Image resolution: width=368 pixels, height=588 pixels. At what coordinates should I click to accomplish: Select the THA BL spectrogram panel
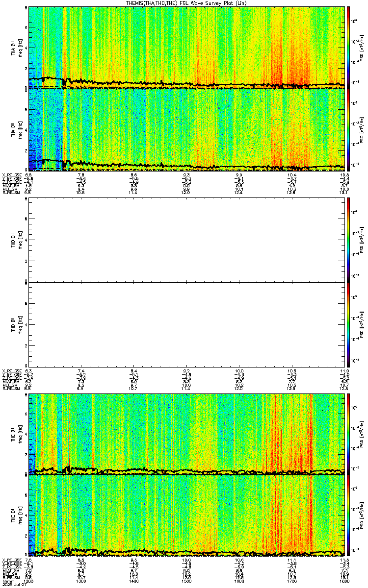click(x=187, y=48)
